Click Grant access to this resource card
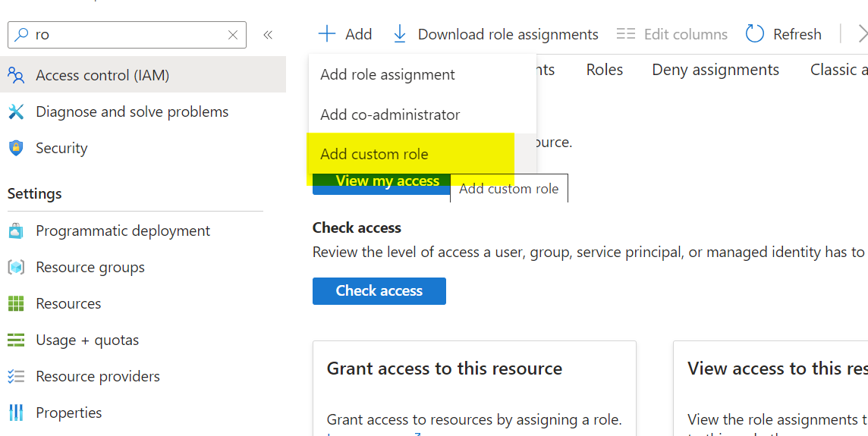The width and height of the screenshot is (868, 436). point(474,388)
